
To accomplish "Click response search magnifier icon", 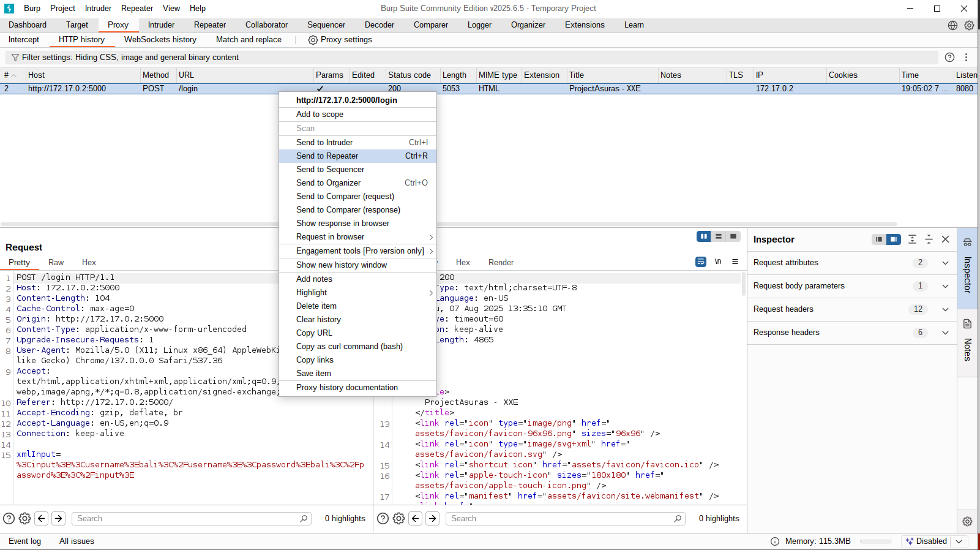I will pos(678,519).
